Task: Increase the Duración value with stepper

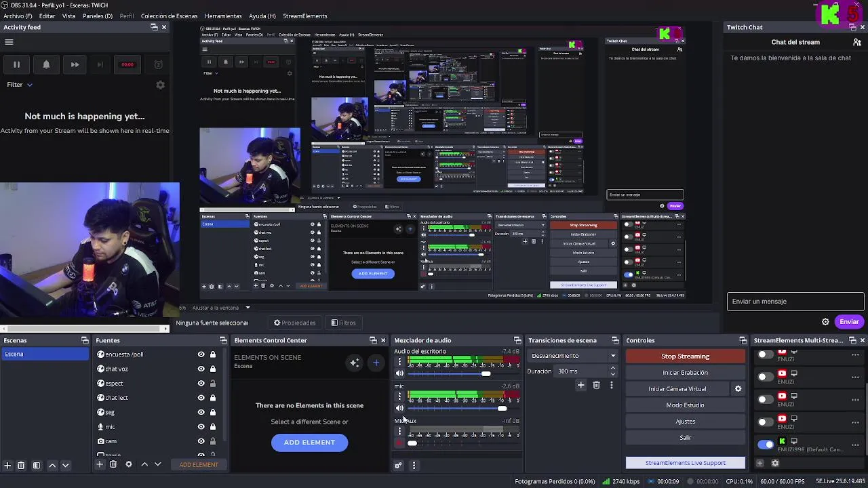Action: (613, 368)
